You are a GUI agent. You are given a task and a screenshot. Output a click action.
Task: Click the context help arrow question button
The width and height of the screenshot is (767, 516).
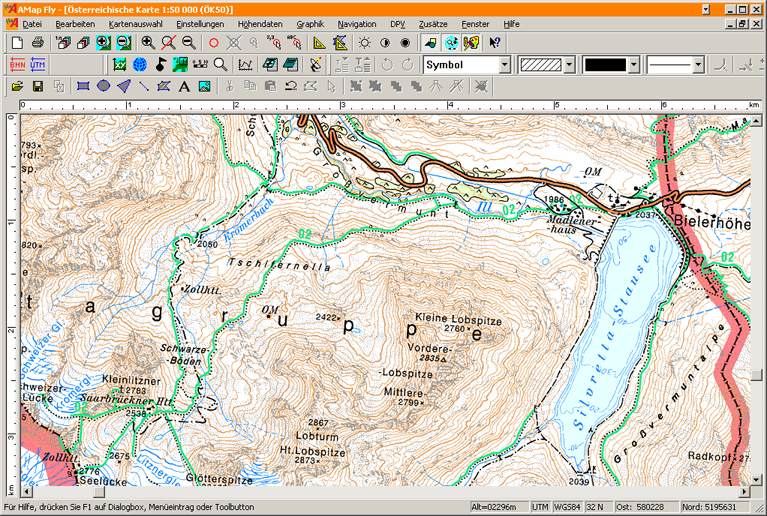(x=495, y=43)
